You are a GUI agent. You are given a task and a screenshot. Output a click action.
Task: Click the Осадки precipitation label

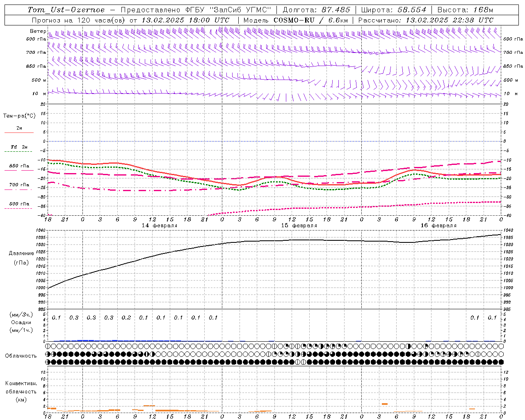coord(21,322)
